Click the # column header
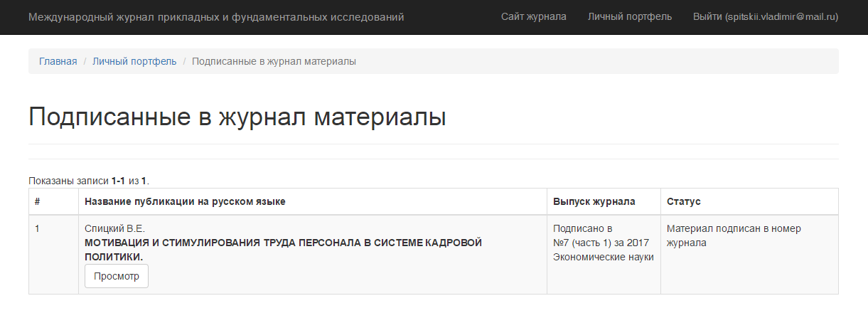The height and width of the screenshot is (318, 868). [x=38, y=201]
